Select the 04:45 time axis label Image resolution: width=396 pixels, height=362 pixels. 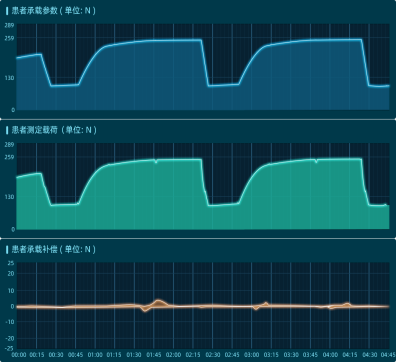coord(388,355)
